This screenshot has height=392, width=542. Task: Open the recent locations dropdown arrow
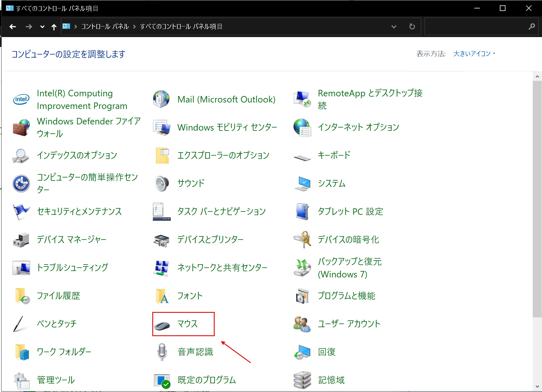click(x=42, y=27)
